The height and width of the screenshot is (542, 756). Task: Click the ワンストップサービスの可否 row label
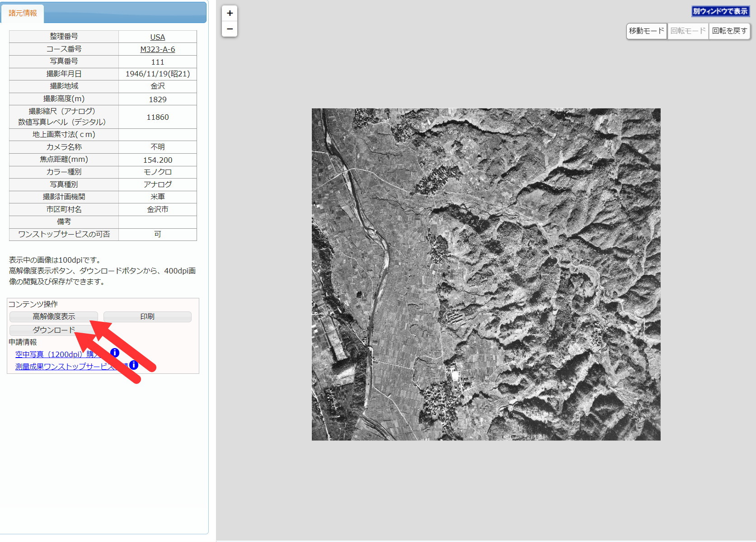[x=64, y=234]
